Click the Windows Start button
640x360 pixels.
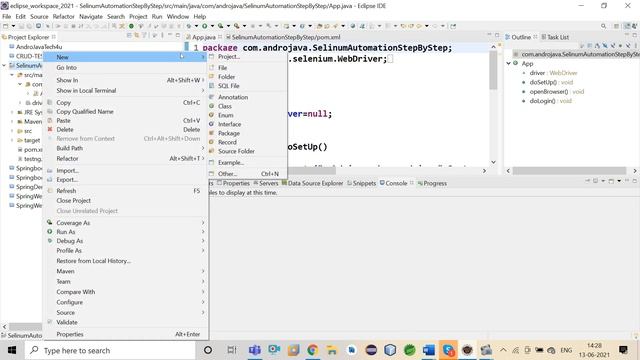[x=12, y=350]
